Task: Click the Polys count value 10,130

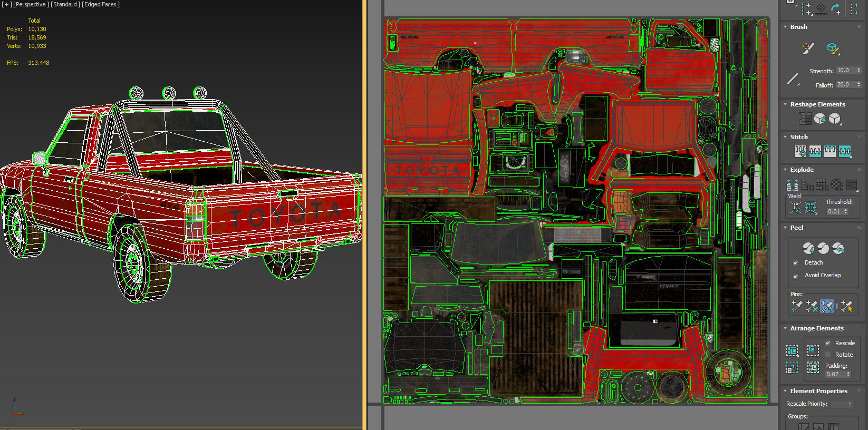Action: pyautogui.click(x=37, y=29)
